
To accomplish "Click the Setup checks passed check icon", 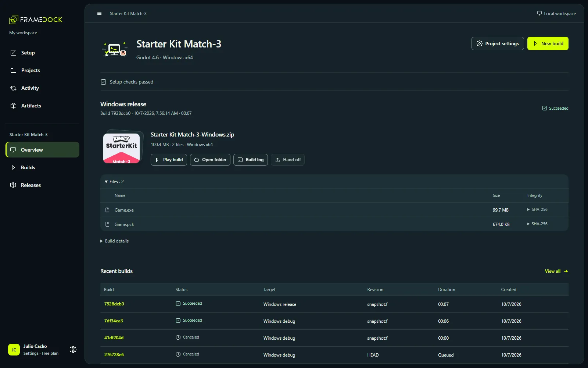I will pos(104,82).
